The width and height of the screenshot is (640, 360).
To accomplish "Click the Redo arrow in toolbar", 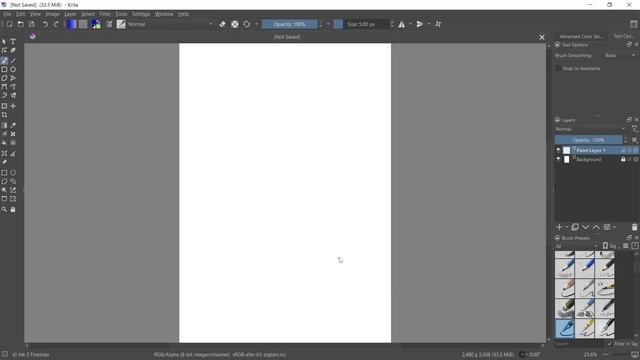I will [x=56, y=24].
